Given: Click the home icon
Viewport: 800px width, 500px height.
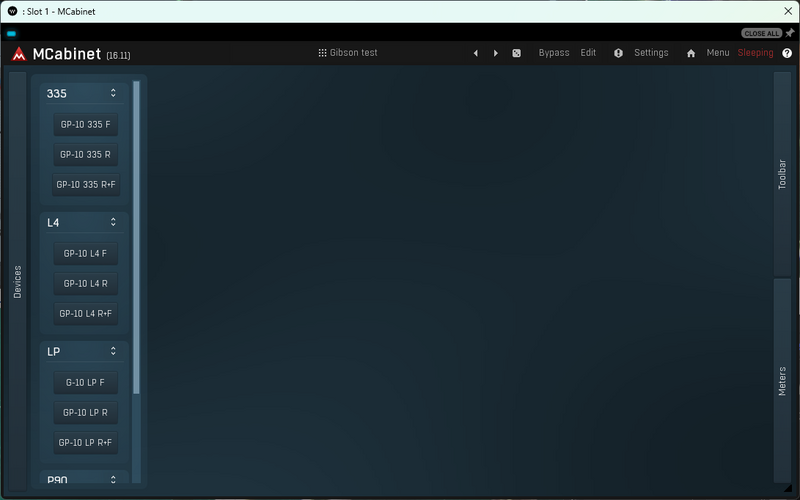Looking at the screenshot, I should (x=691, y=53).
